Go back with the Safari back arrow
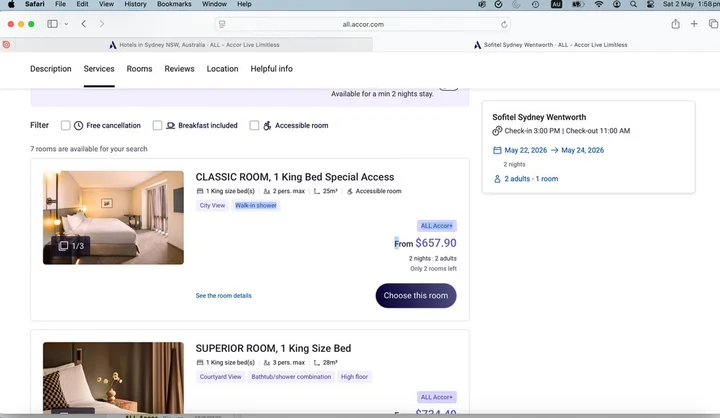The image size is (720, 418). pos(84,24)
